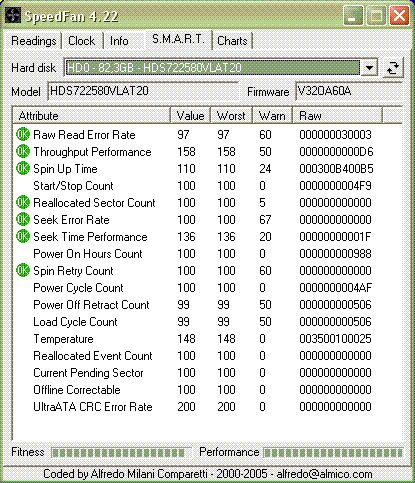The width and height of the screenshot is (415, 483).
Task: Click OK icon beside Reallocated Sector Count
Action: pyautogui.click(x=23, y=203)
